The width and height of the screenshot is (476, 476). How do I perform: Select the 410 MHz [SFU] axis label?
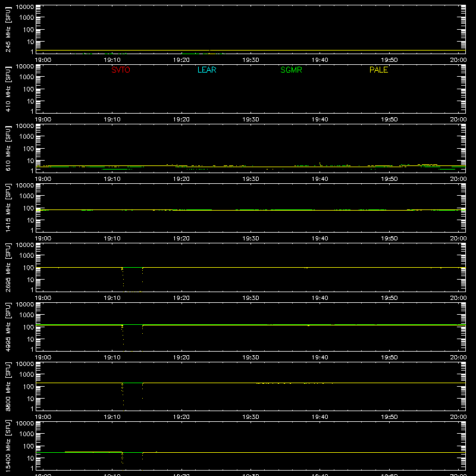pos(8,89)
